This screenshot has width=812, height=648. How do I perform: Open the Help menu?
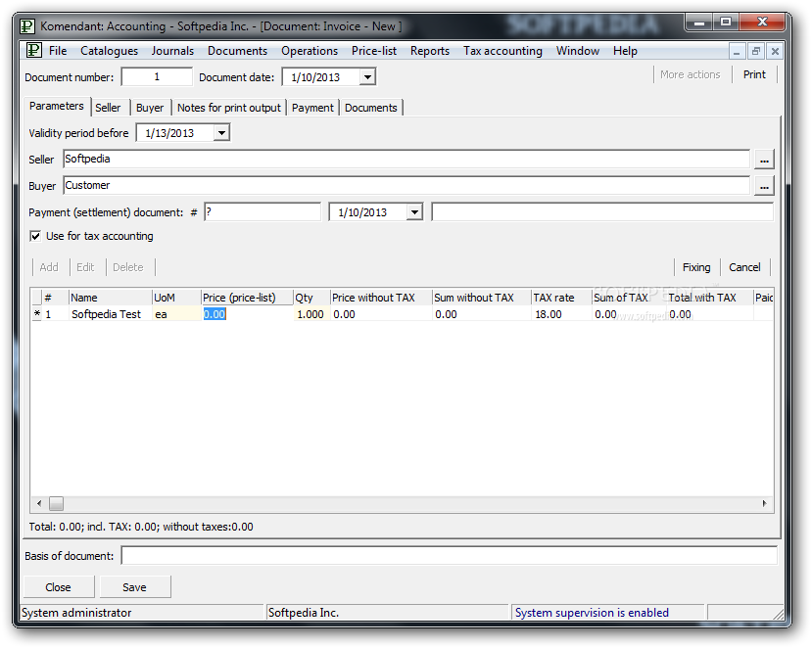pos(625,51)
